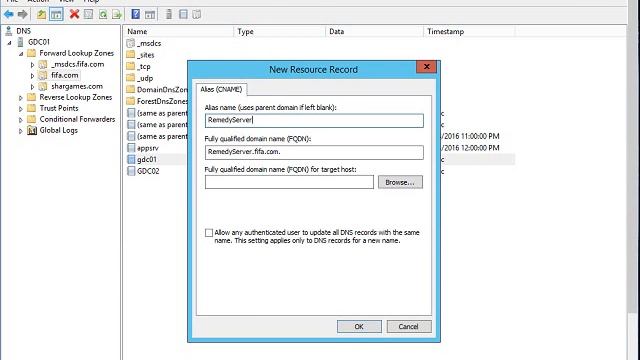Click the empty target host FQDN field
Image resolution: width=640 pixels, height=360 pixels.
pyautogui.click(x=289, y=182)
